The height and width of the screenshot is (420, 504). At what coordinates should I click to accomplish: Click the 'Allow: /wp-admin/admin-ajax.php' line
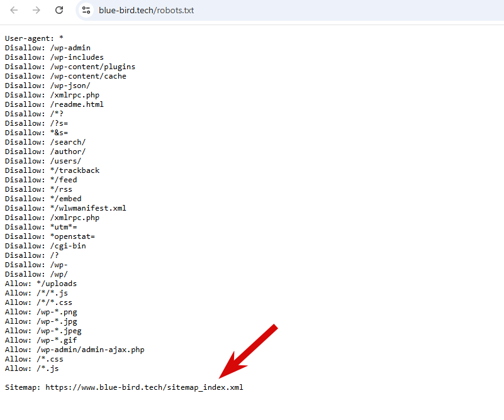[75, 350]
